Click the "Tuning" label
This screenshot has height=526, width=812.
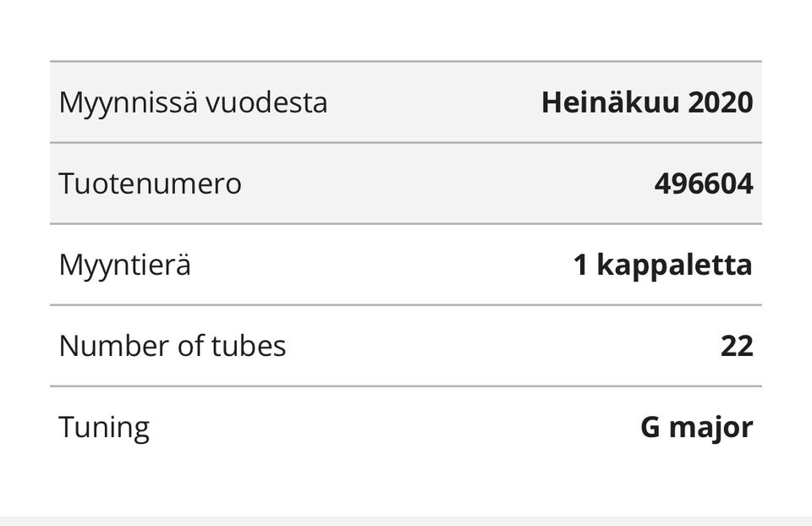104,427
